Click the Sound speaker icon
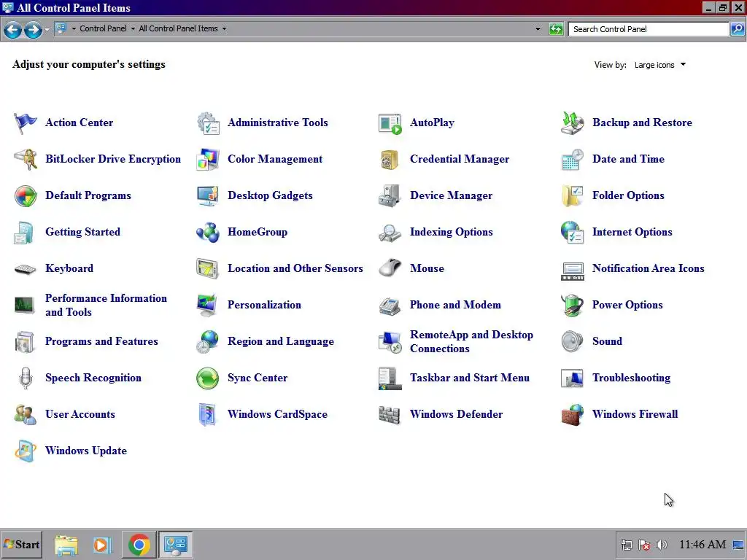747x560 pixels. (x=572, y=341)
